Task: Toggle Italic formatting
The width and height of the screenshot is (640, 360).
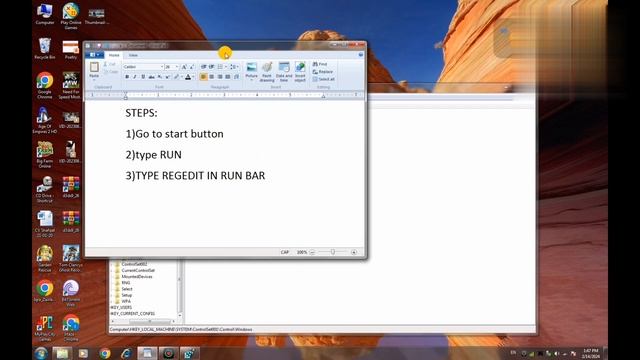Action: pyautogui.click(x=135, y=77)
